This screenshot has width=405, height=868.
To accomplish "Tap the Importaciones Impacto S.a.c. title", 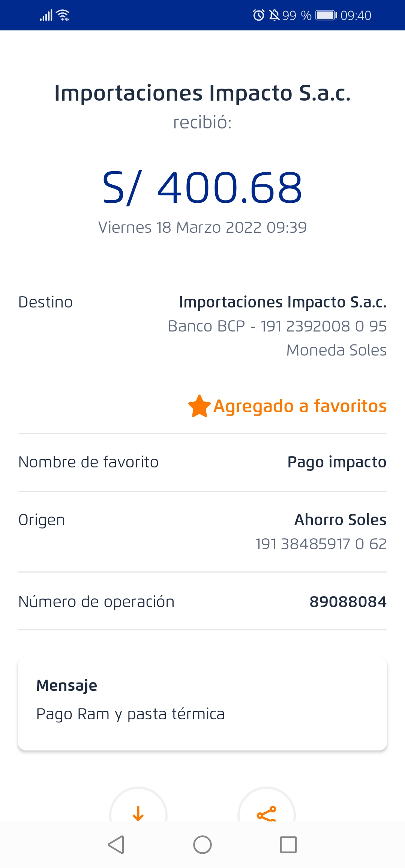I will tap(202, 93).
